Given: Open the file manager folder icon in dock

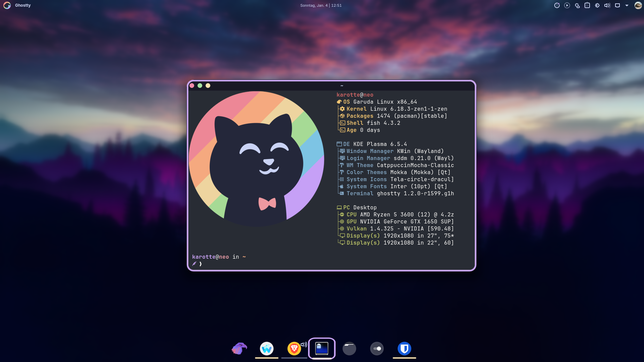Looking at the screenshot, I should [349, 349].
